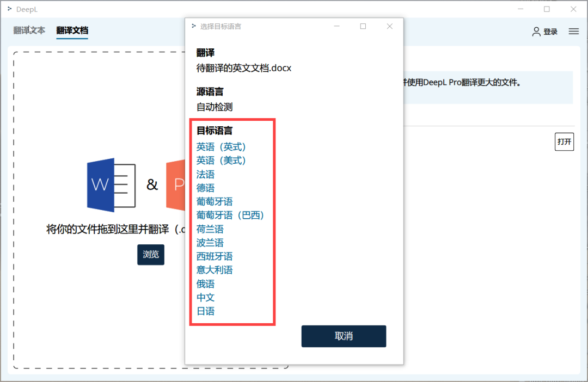Minimize the DeepL main window
The width and height of the screenshot is (588, 382).
click(x=520, y=9)
